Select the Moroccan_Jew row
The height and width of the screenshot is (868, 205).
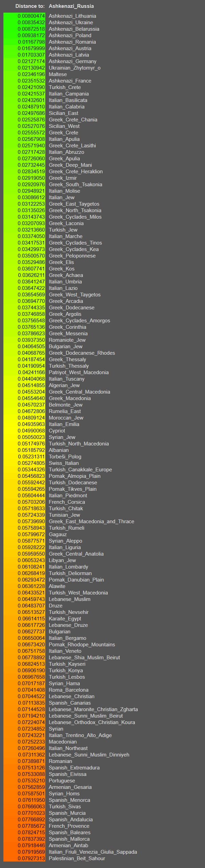[x=66, y=418]
